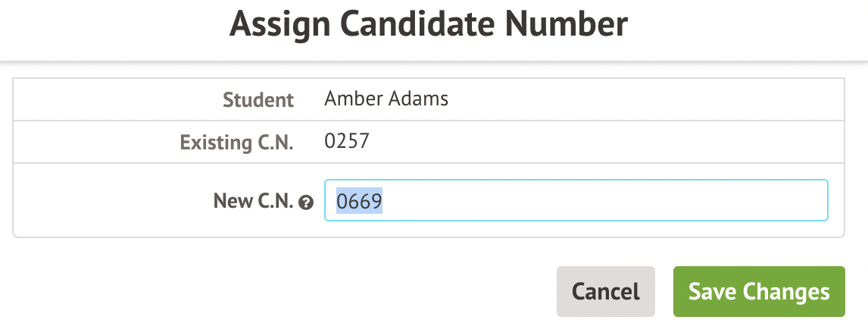Click the highlighted 0669 text
The width and height of the screenshot is (868, 320).
(x=359, y=201)
